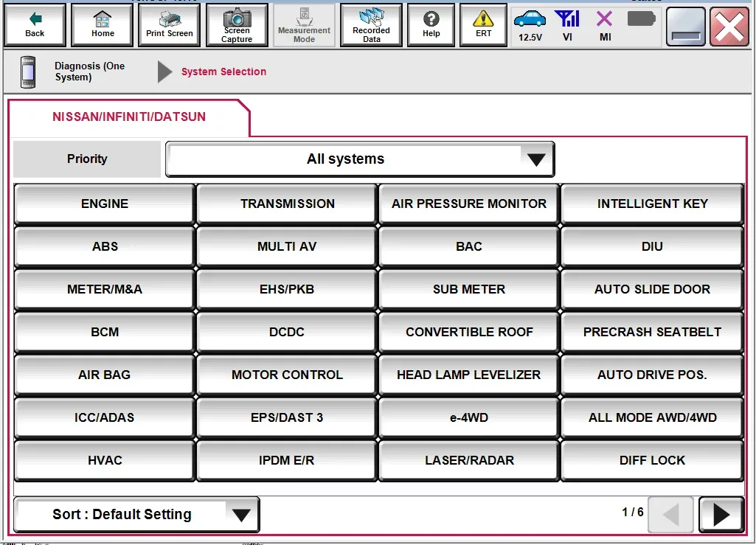Expand the Sort: Default Setting dropdown
The height and width of the screenshot is (545, 756).
(x=137, y=515)
